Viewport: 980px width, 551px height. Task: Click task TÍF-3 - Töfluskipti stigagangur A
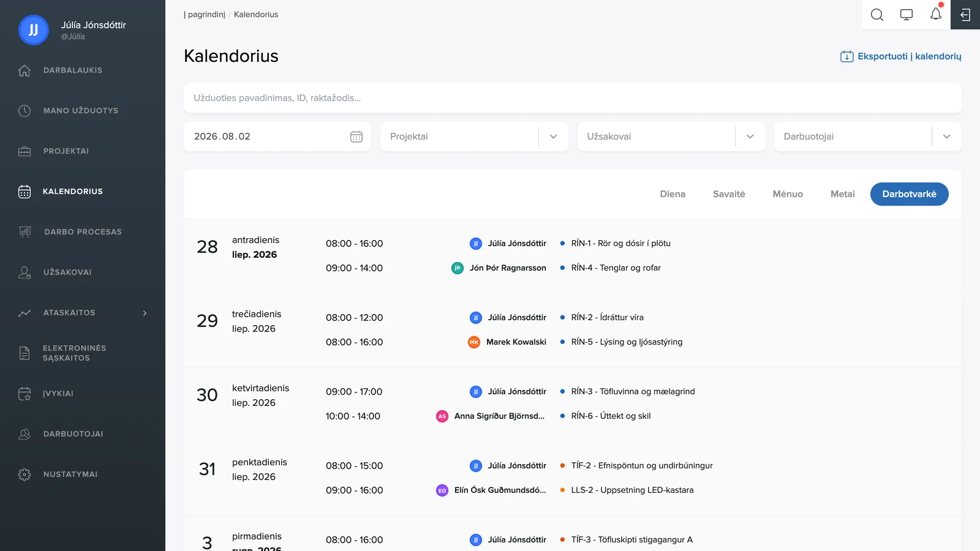(x=632, y=540)
